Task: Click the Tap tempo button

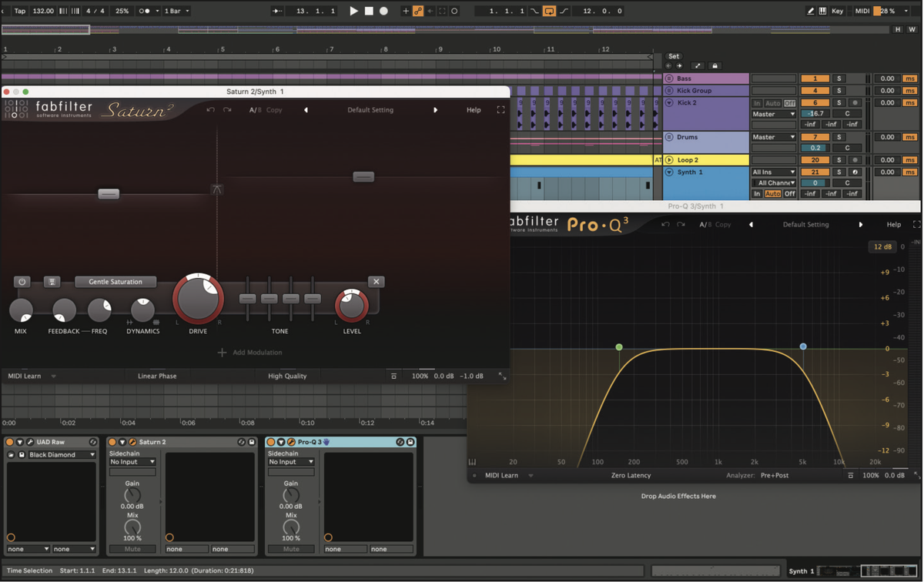Action: pyautogui.click(x=20, y=11)
